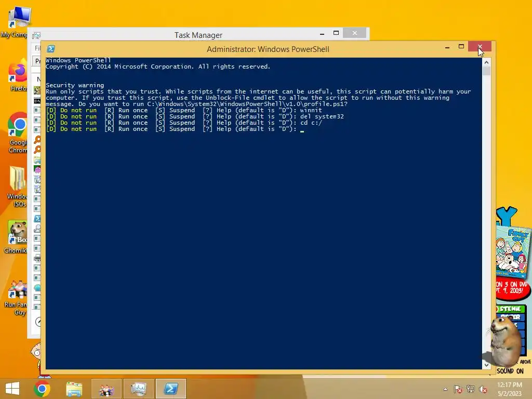Click the PowerShell scrollbar up arrow
The width and height of the screenshot is (532, 399).
486,62
